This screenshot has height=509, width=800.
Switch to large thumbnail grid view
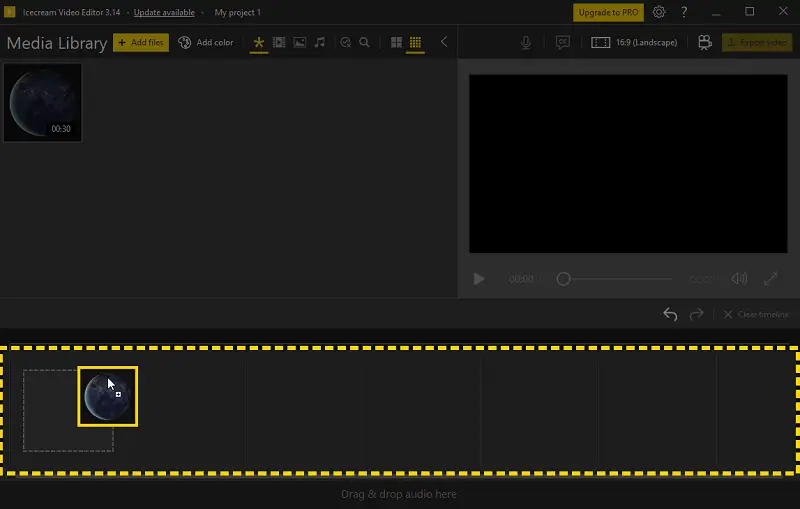click(396, 42)
